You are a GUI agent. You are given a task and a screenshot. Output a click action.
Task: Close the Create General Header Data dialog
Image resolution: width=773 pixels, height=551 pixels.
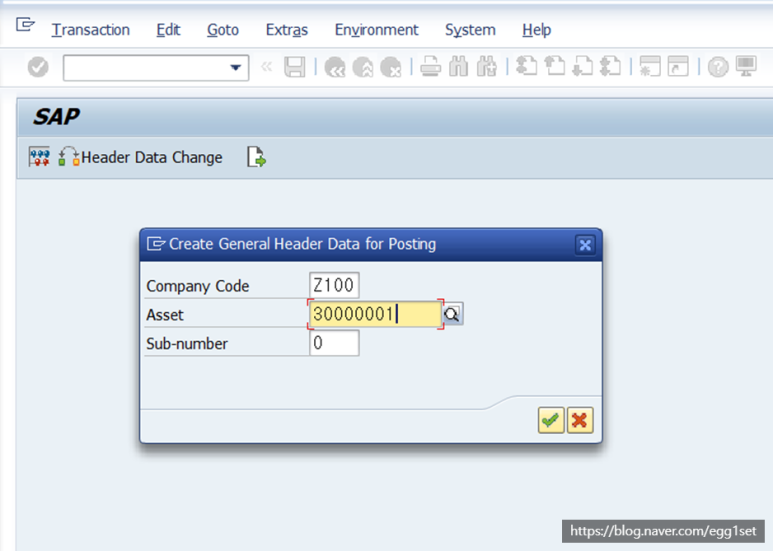pyautogui.click(x=585, y=245)
